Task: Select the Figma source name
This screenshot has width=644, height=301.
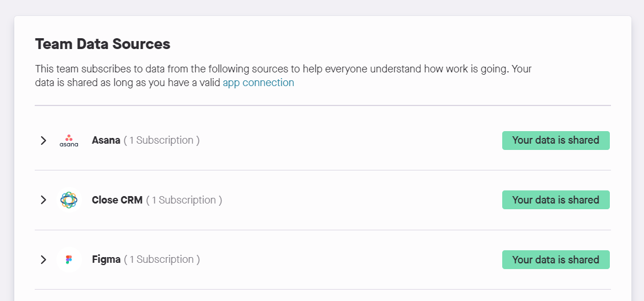Action: coord(106,260)
